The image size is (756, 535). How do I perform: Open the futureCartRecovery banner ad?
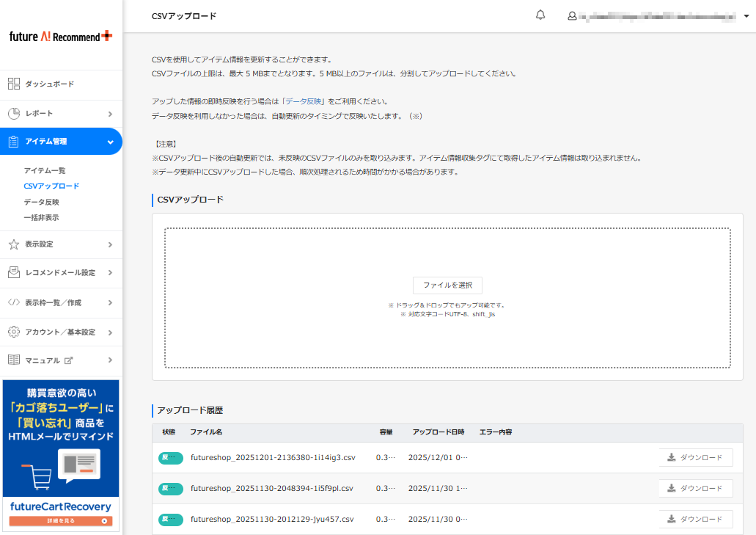coord(61,454)
